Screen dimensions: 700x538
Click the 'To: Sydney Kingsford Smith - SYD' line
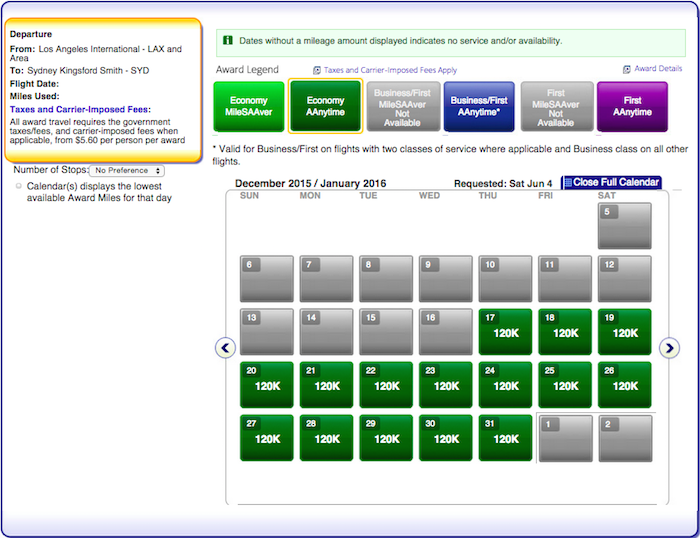click(x=79, y=71)
